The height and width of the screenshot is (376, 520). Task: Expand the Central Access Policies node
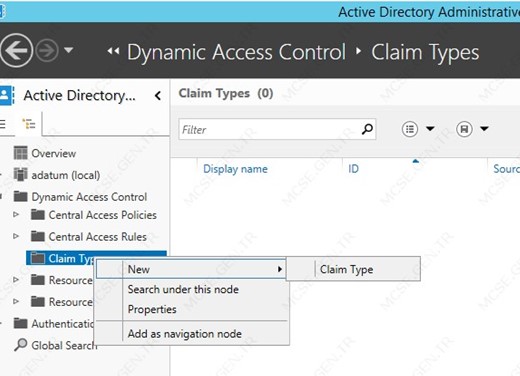[16, 215]
